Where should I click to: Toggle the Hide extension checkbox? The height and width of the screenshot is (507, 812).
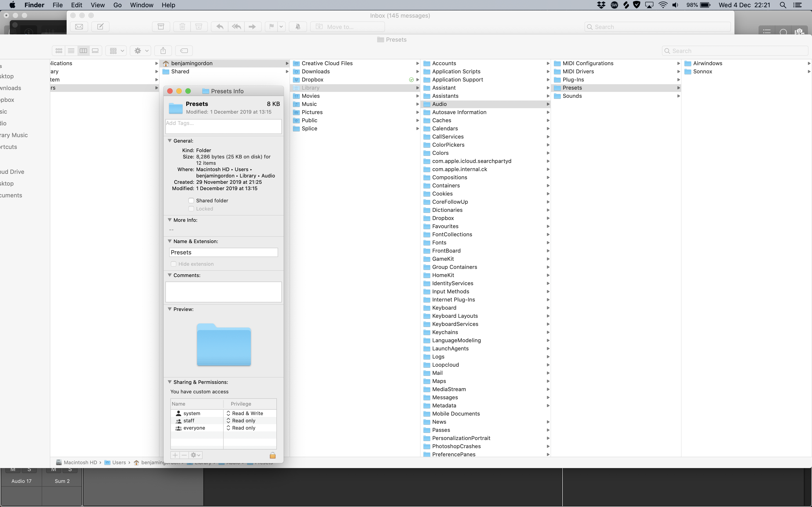[174, 264]
